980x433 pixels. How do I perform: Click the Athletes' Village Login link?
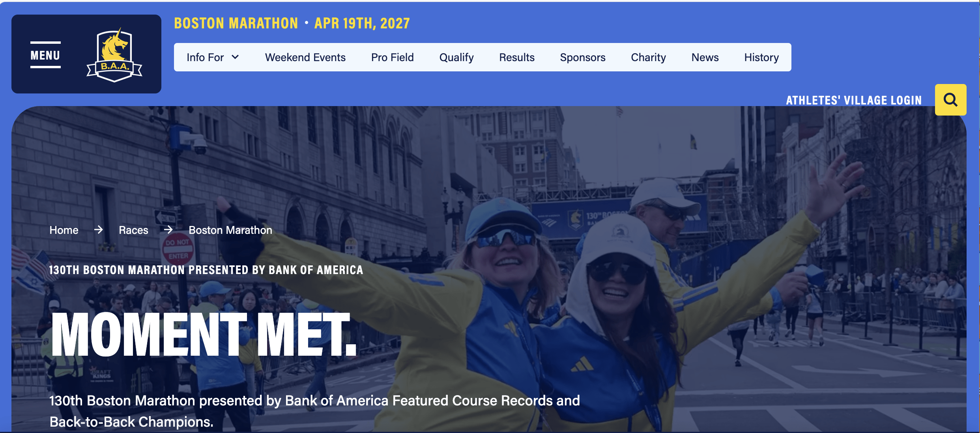tap(854, 100)
